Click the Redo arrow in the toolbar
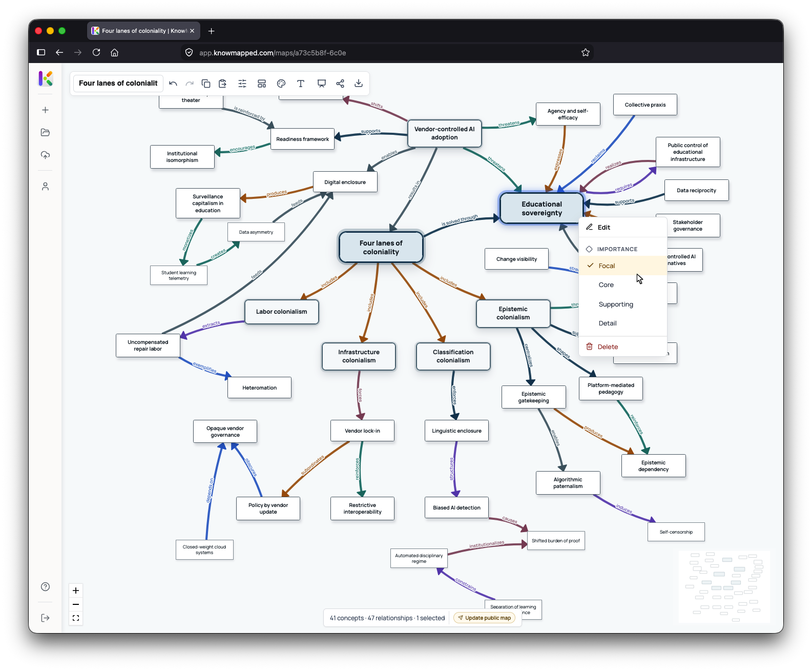The height and width of the screenshot is (671, 812). point(190,84)
